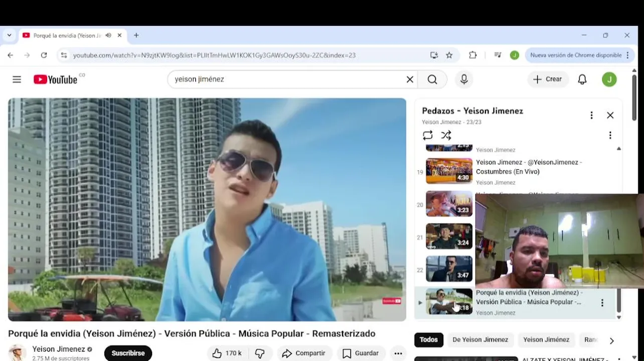Image resolution: width=644 pixels, height=361 pixels.
Task: Click the page's vertical scrollbar
Action: point(634,98)
